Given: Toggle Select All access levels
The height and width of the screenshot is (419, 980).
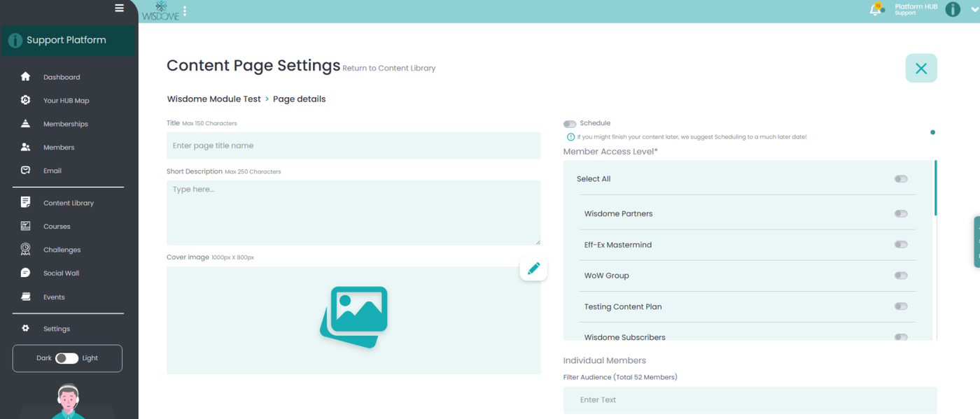Looking at the screenshot, I should click(x=901, y=179).
